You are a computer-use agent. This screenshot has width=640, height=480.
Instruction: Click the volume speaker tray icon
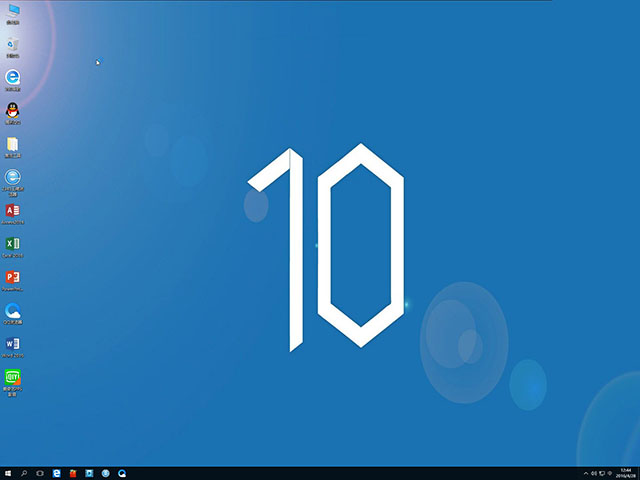[594, 472]
